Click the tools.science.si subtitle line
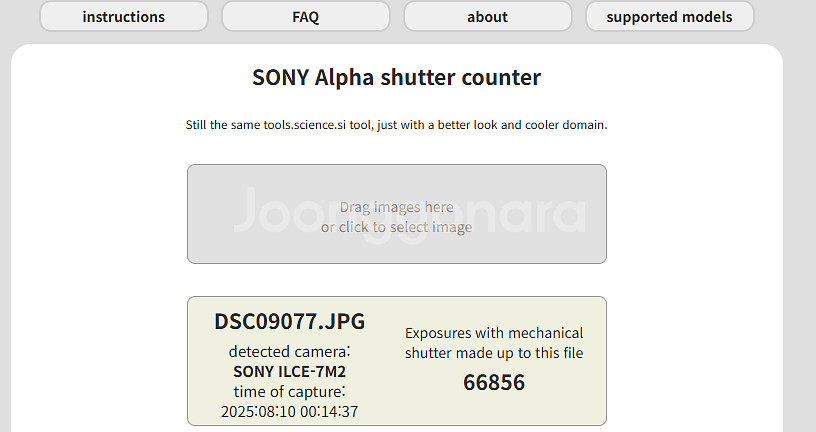 click(396, 126)
